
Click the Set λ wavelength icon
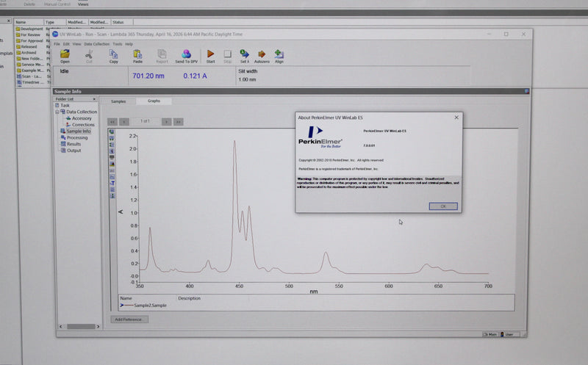[245, 57]
